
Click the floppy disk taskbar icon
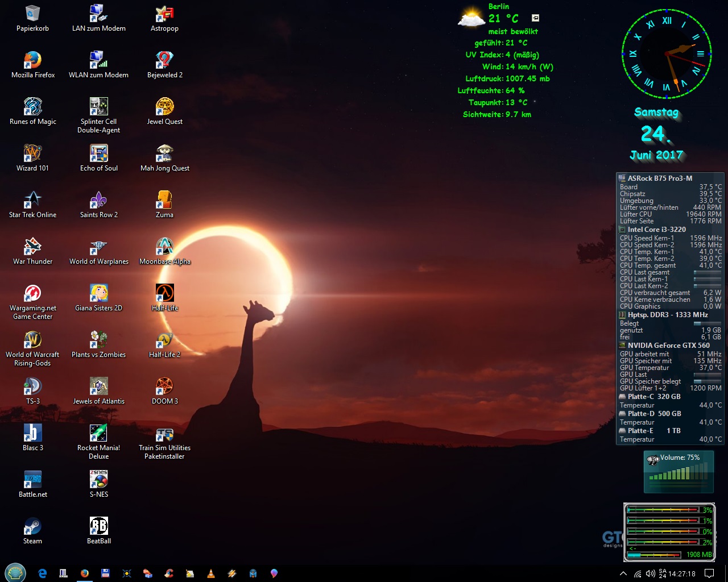pyautogui.click(x=105, y=573)
